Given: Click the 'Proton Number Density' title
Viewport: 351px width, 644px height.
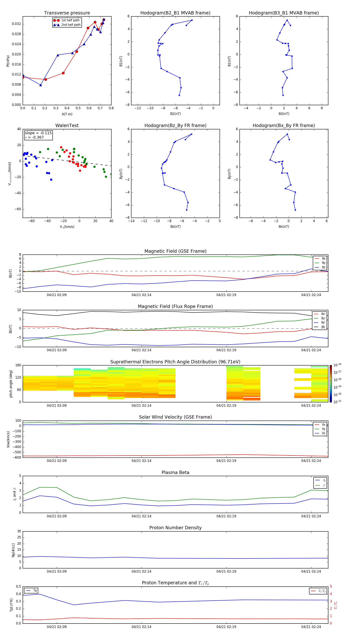Looking at the screenshot, I should (175, 528).
